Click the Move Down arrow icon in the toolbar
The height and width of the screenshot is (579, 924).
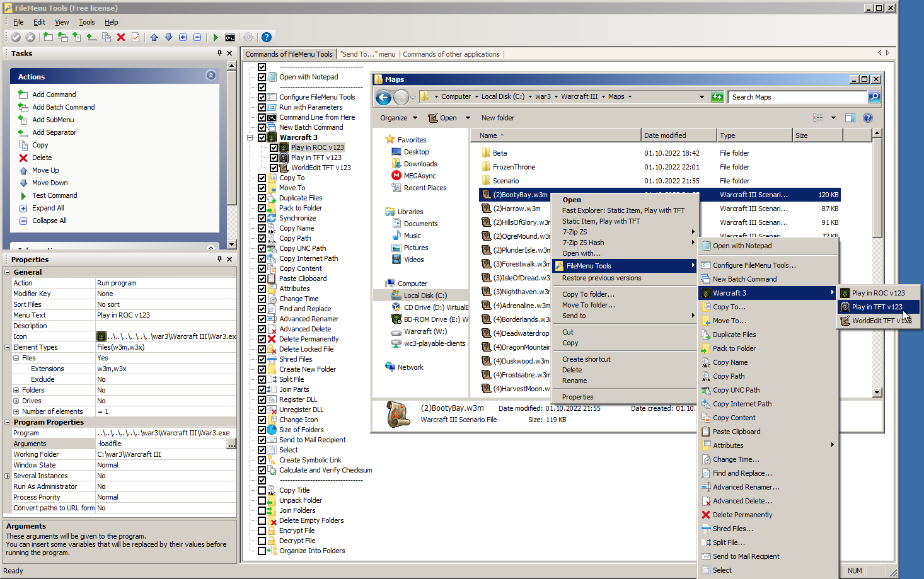coord(168,37)
